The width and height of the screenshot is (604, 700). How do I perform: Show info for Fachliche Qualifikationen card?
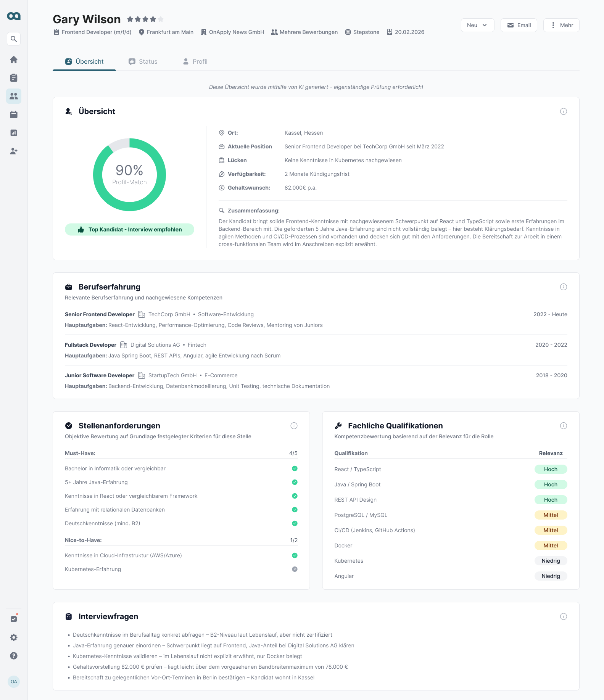click(x=563, y=426)
